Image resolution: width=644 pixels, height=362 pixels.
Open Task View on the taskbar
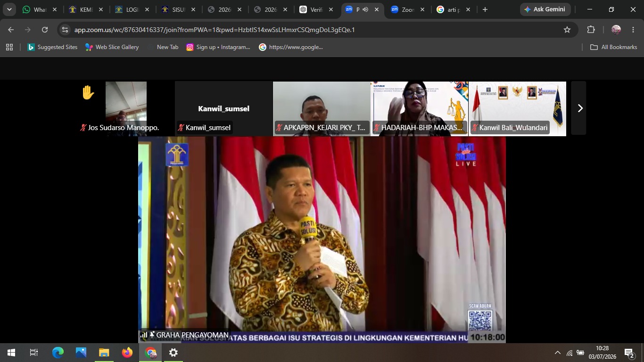34,353
